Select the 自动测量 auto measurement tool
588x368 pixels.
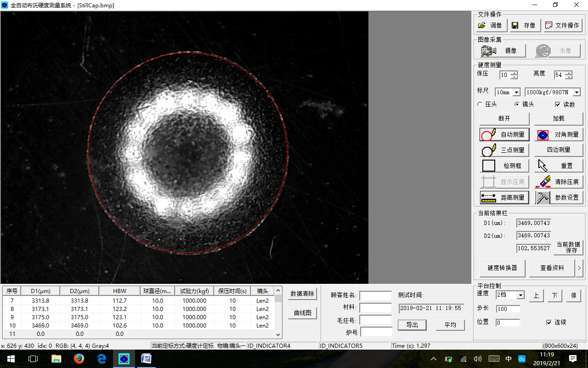504,134
